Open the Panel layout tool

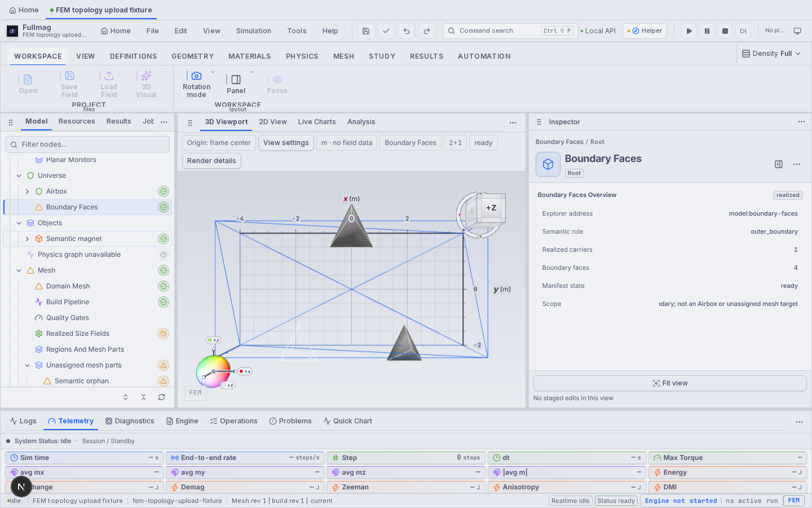point(236,84)
